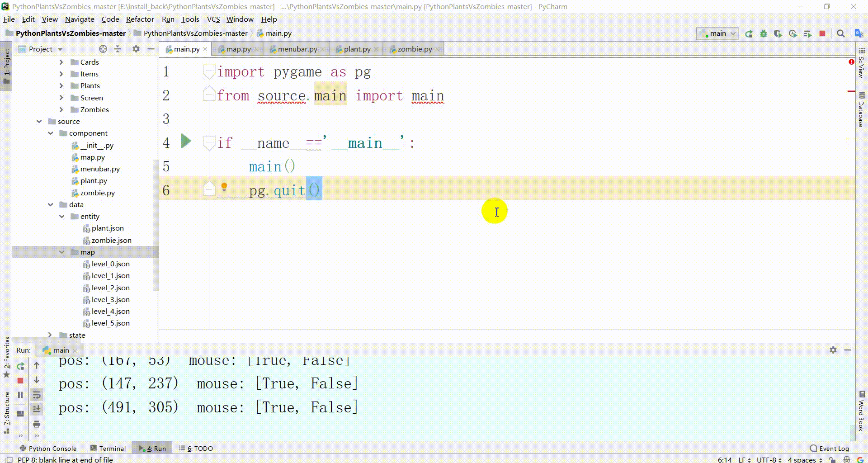Stop the running process via the toolbar red square

(822, 33)
